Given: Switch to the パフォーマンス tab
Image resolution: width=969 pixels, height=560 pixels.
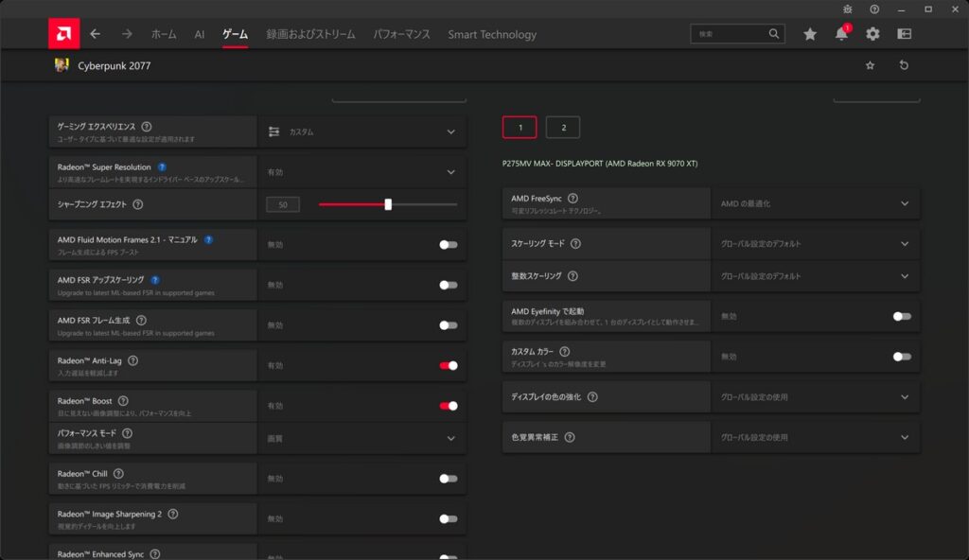Looking at the screenshot, I should [x=401, y=34].
